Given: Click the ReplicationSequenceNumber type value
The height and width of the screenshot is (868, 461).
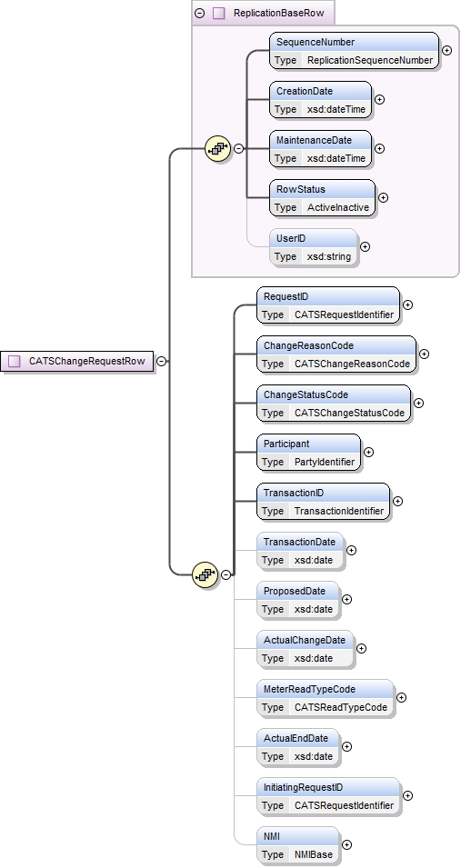Looking at the screenshot, I should [370, 60].
